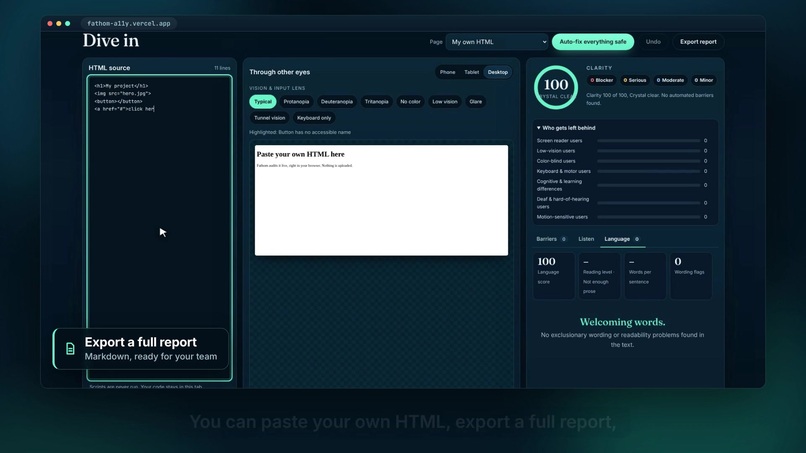
Task: Click the Words per sentence card
Action: coord(645,276)
